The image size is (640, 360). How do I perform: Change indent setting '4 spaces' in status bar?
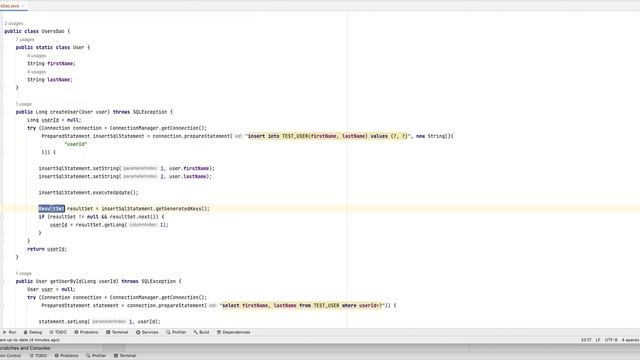point(631,340)
